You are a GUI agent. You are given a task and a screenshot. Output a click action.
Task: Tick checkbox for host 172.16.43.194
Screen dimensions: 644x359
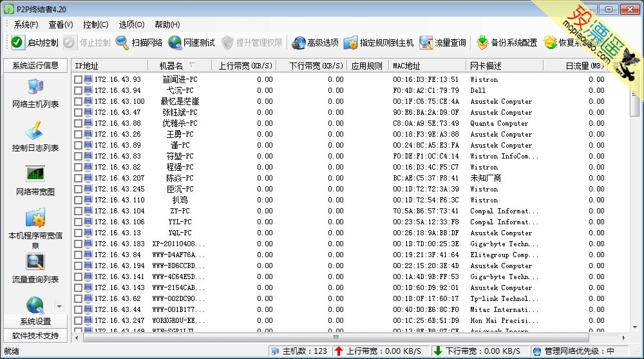click(78, 266)
